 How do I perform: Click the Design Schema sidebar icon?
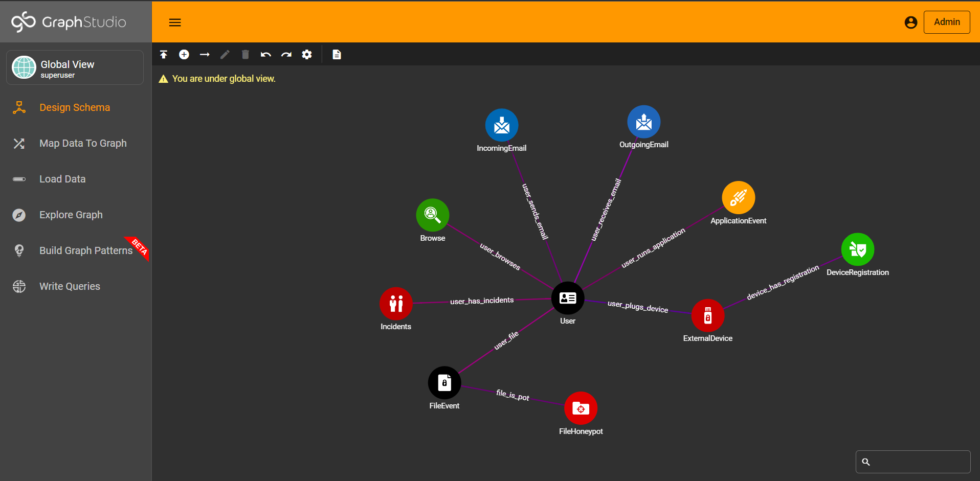(x=19, y=107)
